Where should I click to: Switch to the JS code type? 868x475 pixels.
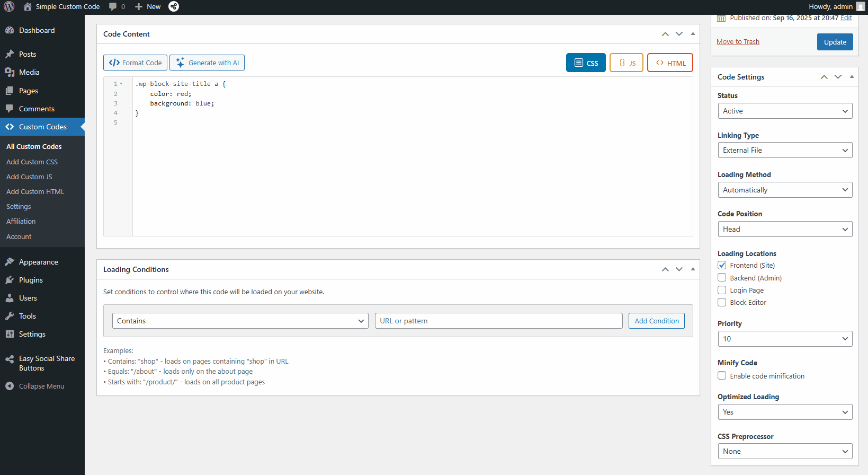click(x=627, y=63)
